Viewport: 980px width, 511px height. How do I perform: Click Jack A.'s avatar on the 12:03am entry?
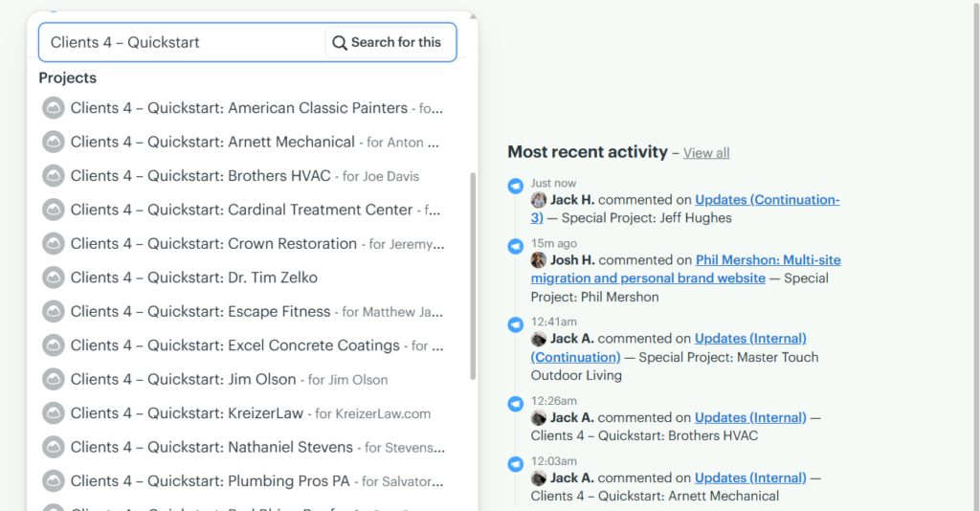pos(538,478)
